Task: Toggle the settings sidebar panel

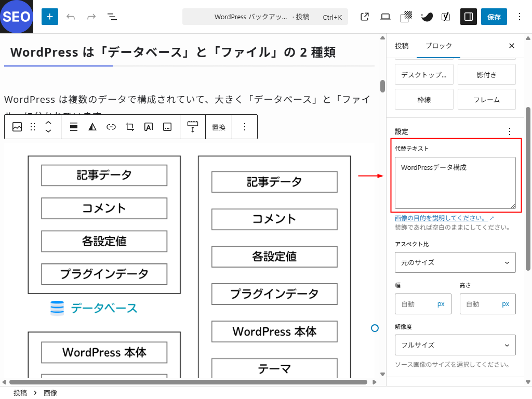Action: pos(469,17)
